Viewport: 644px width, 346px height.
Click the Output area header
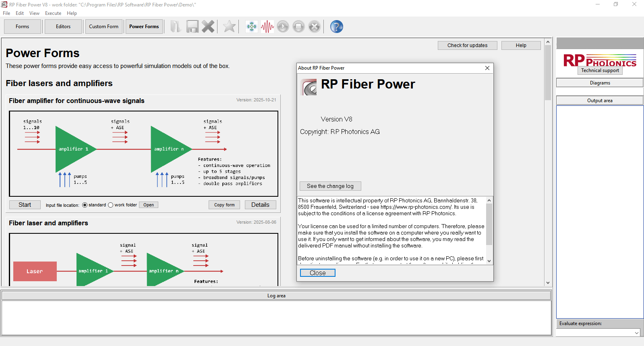[600, 101]
